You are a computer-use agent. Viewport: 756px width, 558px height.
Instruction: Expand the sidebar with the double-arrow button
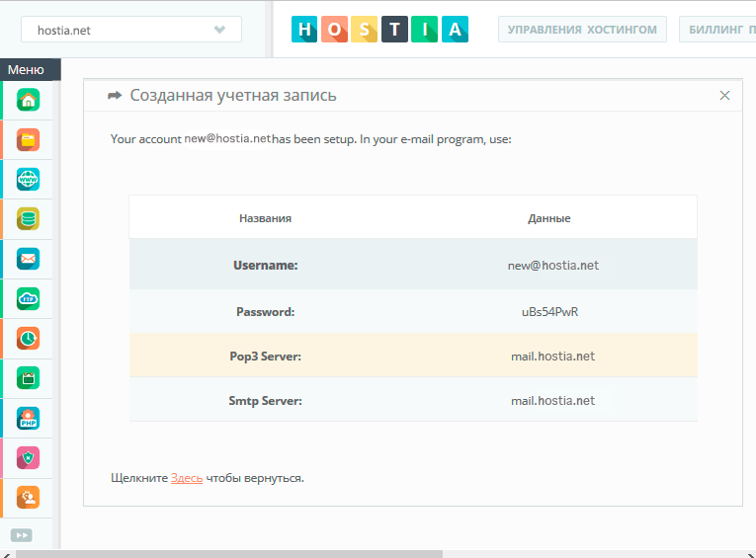click(x=21, y=535)
